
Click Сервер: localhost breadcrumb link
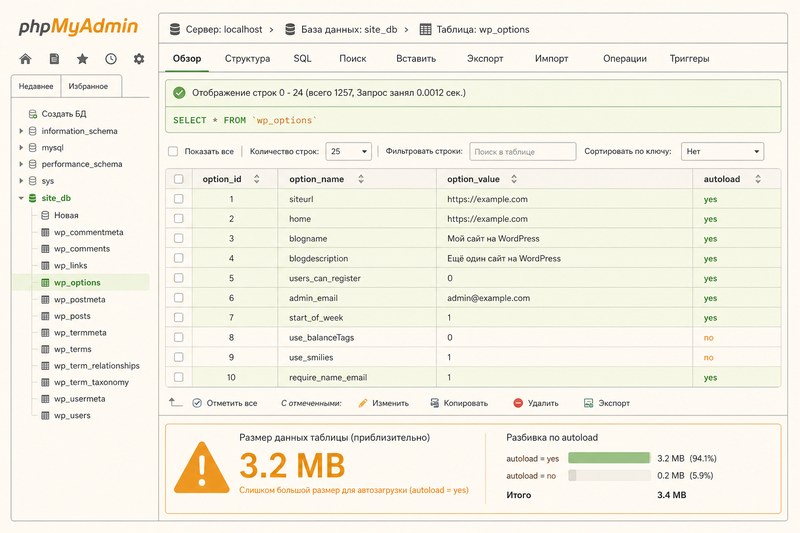click(224, 30)
